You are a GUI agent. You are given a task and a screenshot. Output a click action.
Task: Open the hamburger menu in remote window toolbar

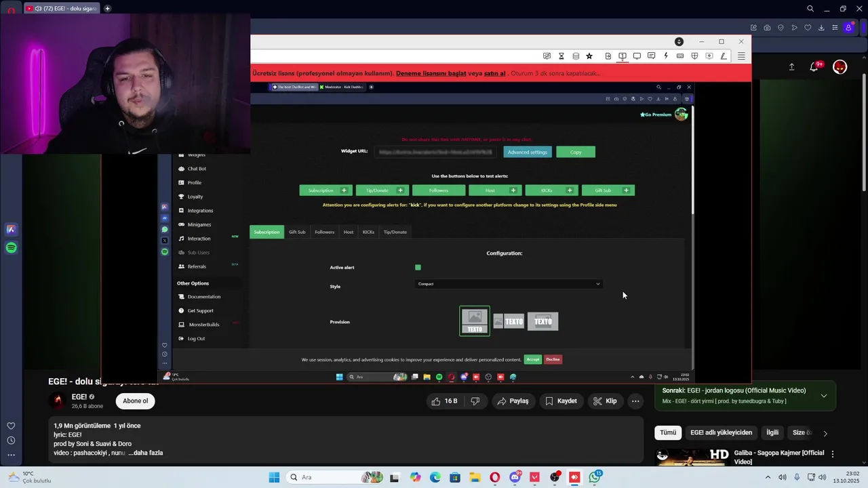pyautogui.click(x=741, y=56)
